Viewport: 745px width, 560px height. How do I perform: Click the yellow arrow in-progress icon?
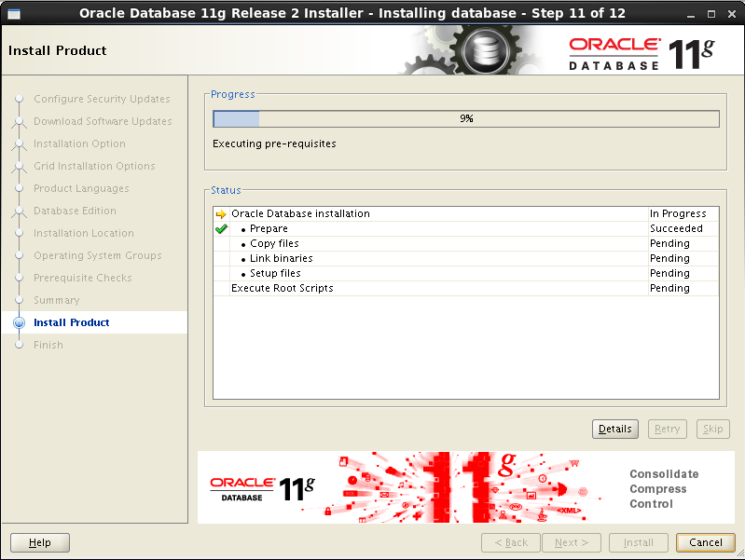[x=221, y=213]
